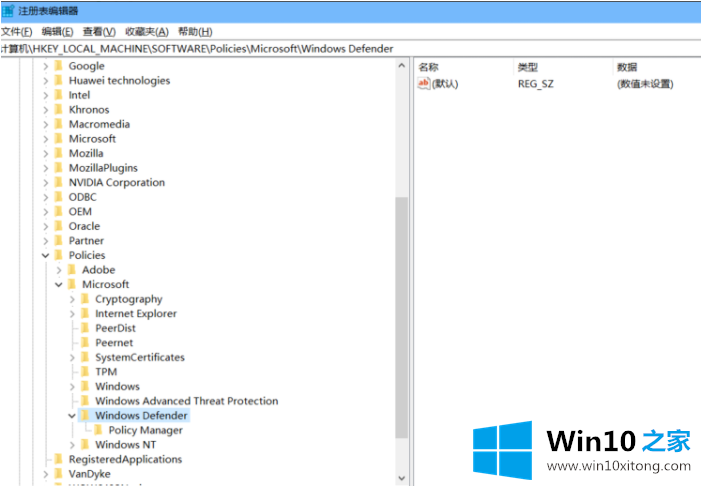Open the 查看(V) menu

coord(99,32)
